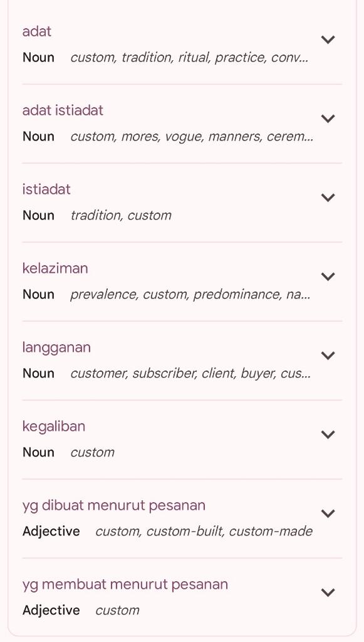Viewport: 364px width, 642px height.
Task: Select 'kegaliban' from the translations
Action: click(x=54, y=426)
